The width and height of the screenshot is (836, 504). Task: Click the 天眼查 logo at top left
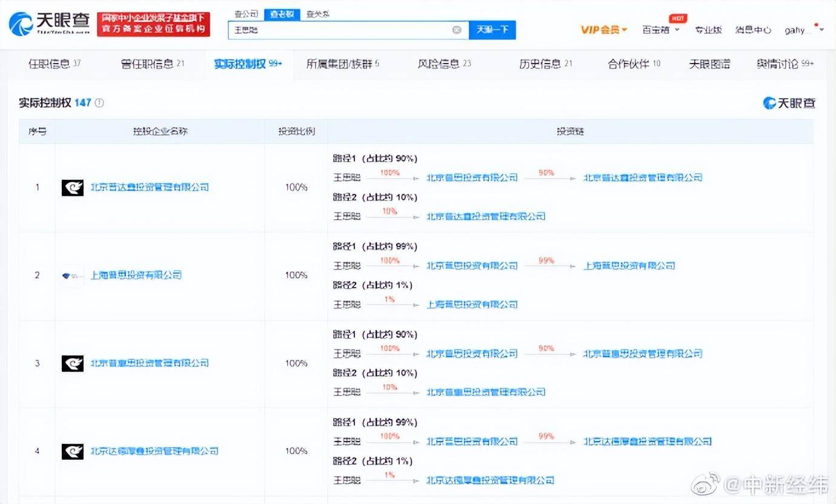click(x=49, y=24)
